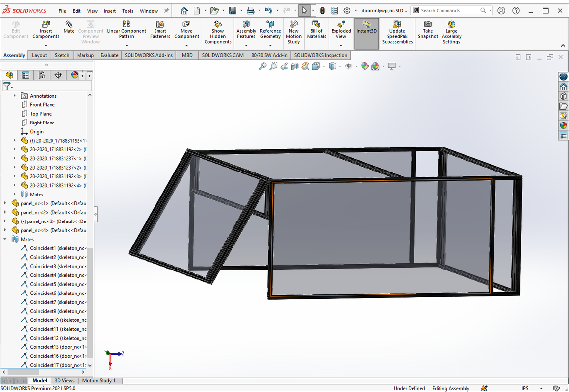Image resolution: width=569 pixels, height=392 pixels.
Task: Open Bill of Materials tool
Action: (x=316, y=29)
